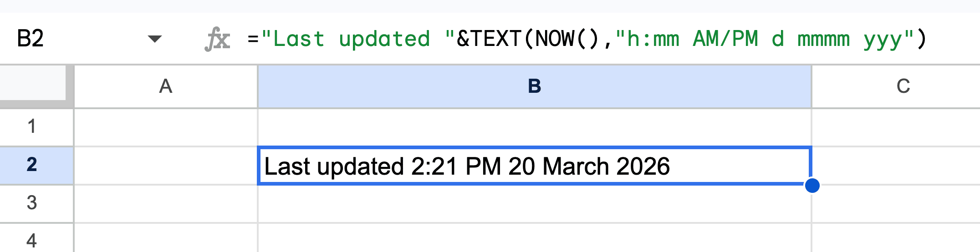
Task: Select row 1 header
Action: point(32,126)
